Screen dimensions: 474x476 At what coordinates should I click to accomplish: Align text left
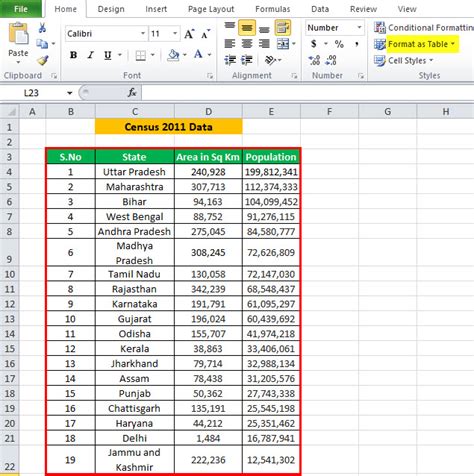click(230, 44)
